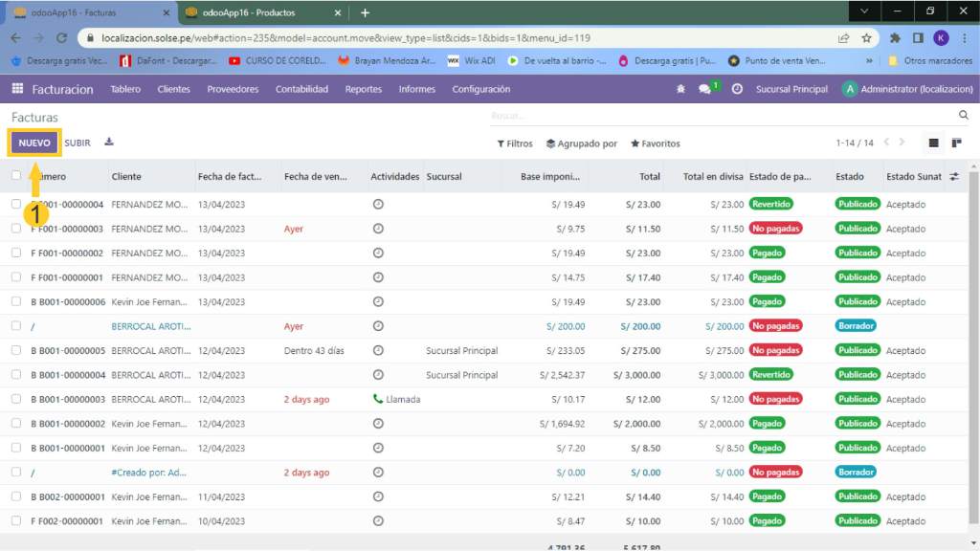Open the activities clock icon in navbar
This screenshot has width=980, height=551.
click(737, 89)
